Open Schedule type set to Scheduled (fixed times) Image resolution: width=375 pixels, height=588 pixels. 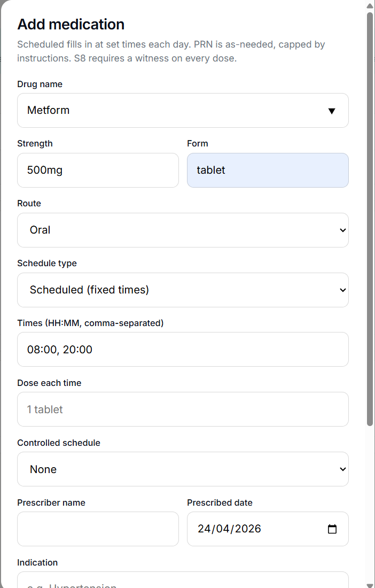(x=183, y=290)
